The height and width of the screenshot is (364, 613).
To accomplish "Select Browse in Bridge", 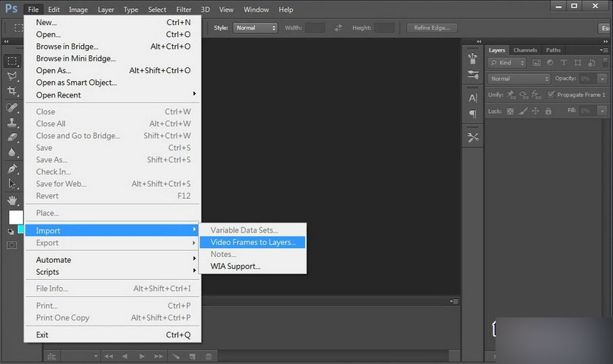I will 112,47.
